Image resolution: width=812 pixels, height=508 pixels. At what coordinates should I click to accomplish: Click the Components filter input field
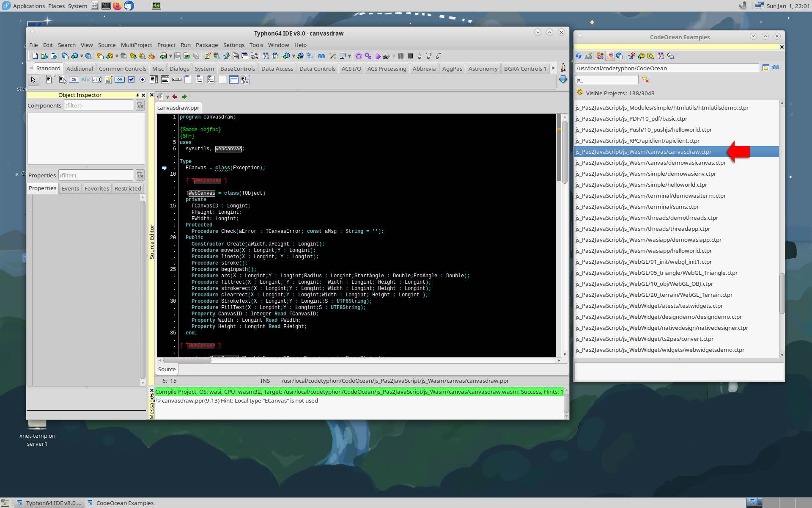tap(99, 105)
